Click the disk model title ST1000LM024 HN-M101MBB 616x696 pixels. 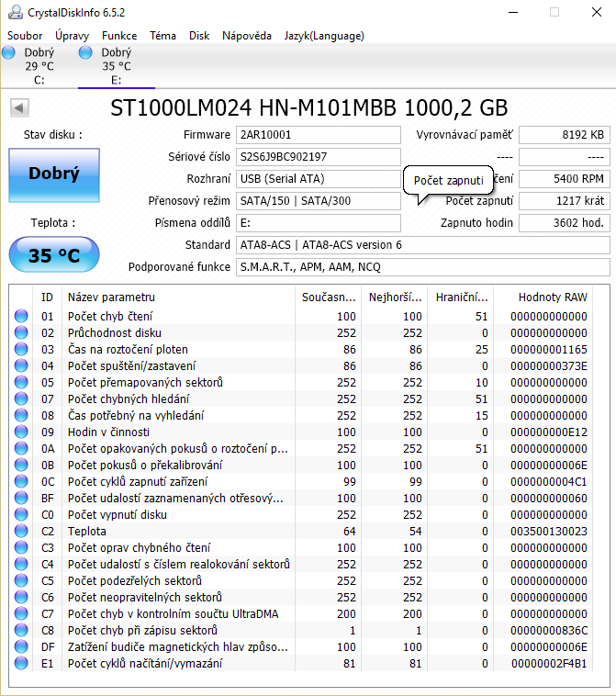308,107
